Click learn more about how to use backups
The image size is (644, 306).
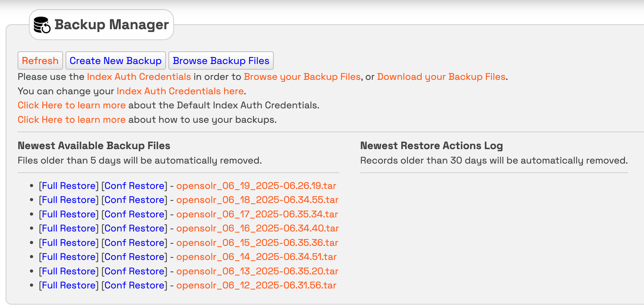(72, 120)
